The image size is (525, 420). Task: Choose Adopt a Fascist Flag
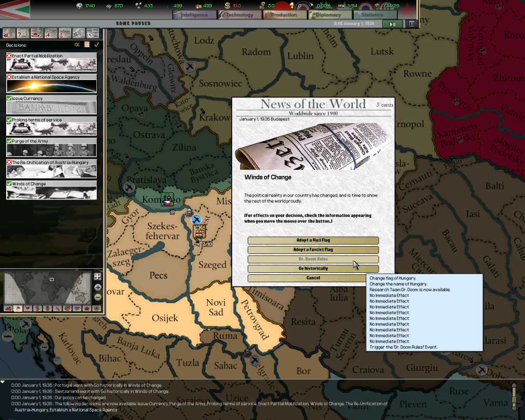312,250
